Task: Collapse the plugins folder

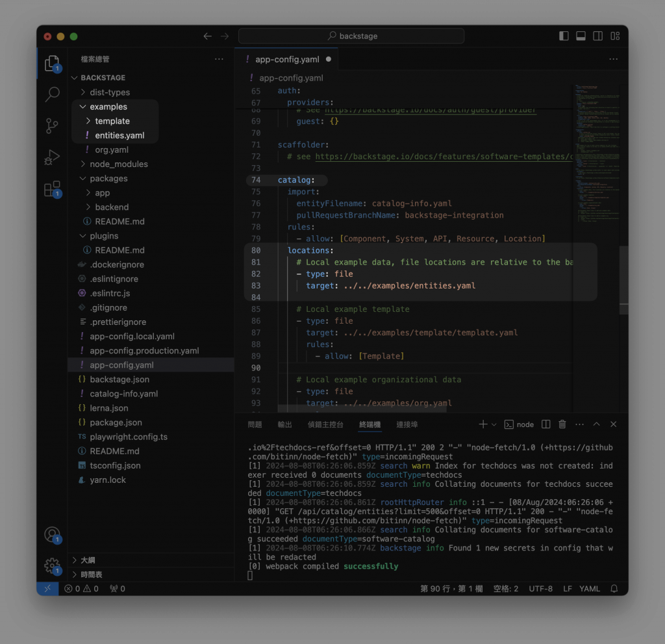Action: click(x=150, y=236)
